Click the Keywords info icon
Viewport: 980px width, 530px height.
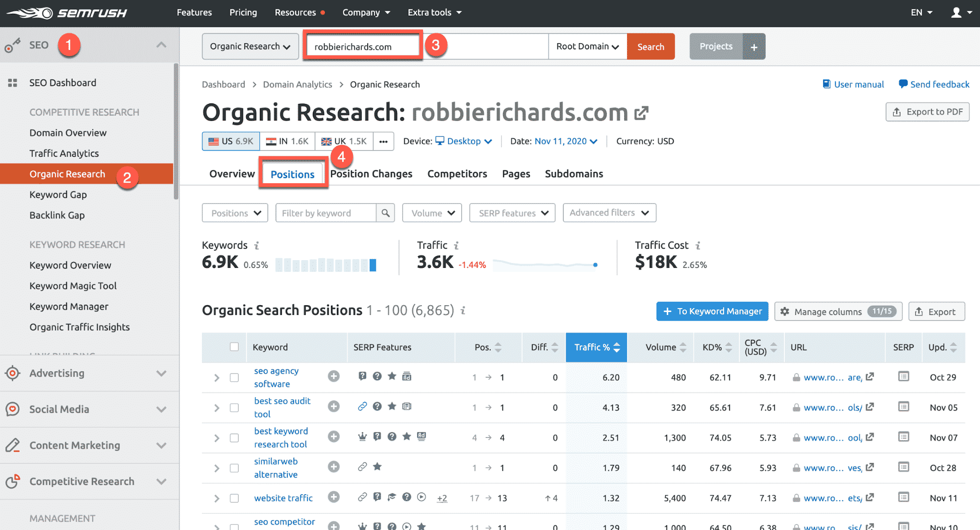(x=256, y=245)
